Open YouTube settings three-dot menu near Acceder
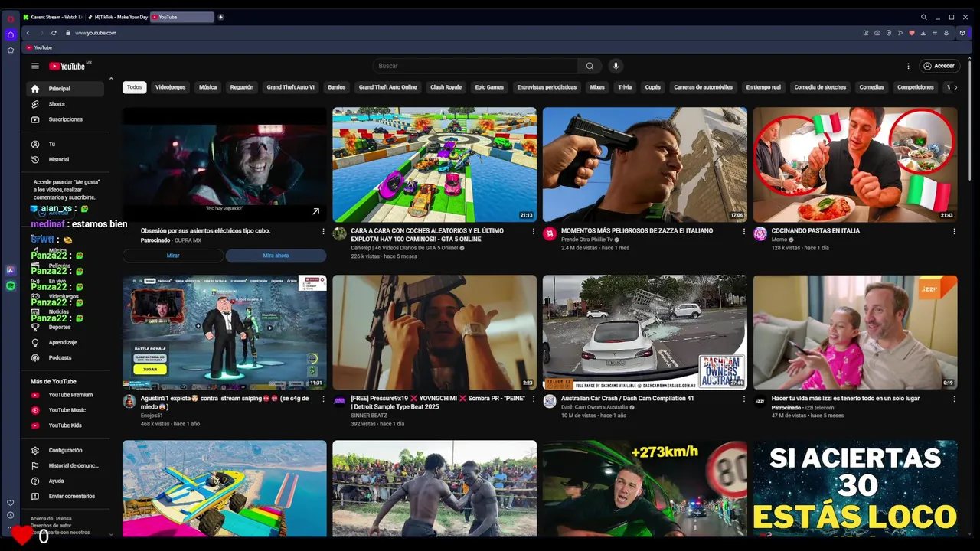This screenshot has height=551, width=980. coord(909,66)
